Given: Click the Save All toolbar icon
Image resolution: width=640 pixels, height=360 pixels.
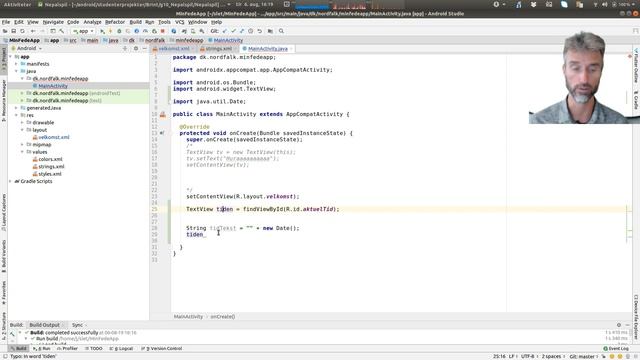Looking at the screenshot, I should point(13,31).
